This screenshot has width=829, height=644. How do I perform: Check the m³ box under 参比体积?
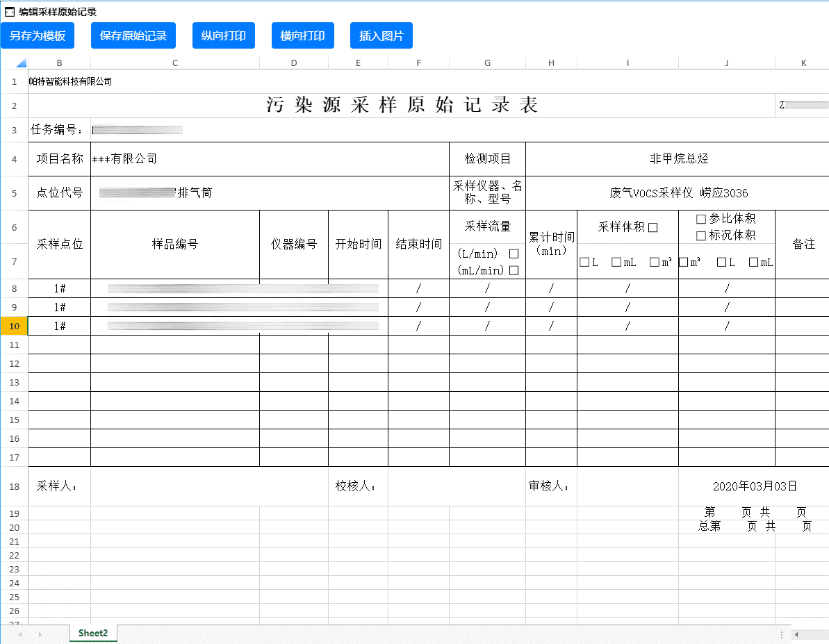pos(683,262)
